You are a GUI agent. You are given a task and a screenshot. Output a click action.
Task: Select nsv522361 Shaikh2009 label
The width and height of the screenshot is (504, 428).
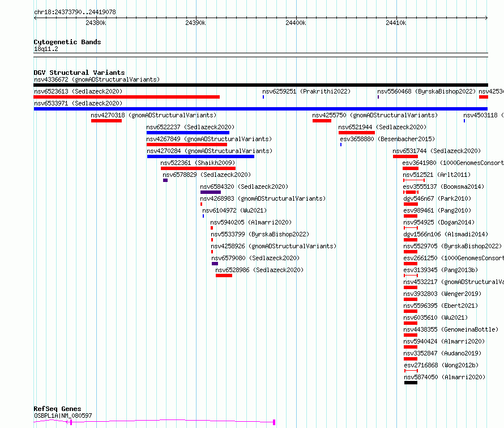(198, 163)
